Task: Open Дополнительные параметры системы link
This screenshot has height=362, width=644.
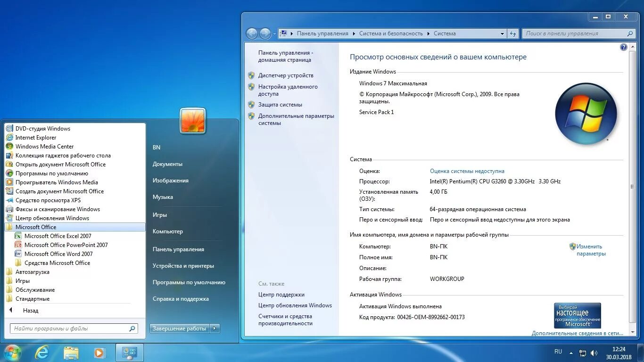Action: 296,119
